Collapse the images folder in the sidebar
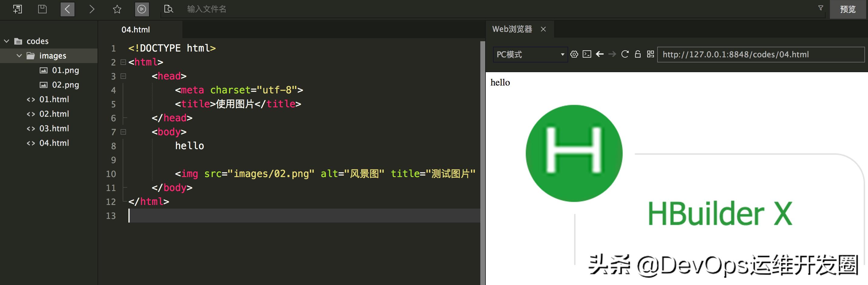 pos(19,56)
